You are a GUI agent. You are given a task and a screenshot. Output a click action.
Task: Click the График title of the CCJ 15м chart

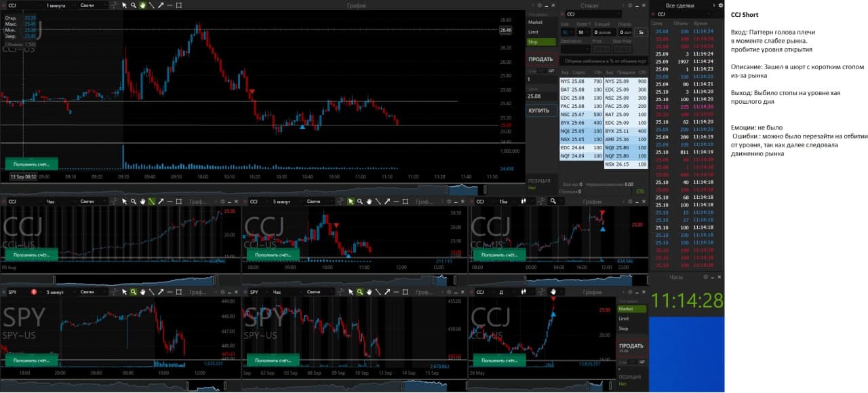coord(592,201)
